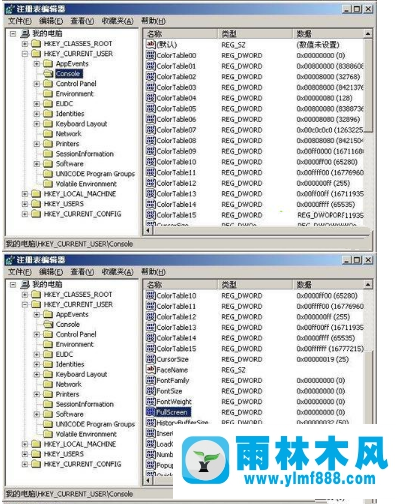Select the Console folder icon in top window
The image size is (401, 504).
[x=48, y=73]
